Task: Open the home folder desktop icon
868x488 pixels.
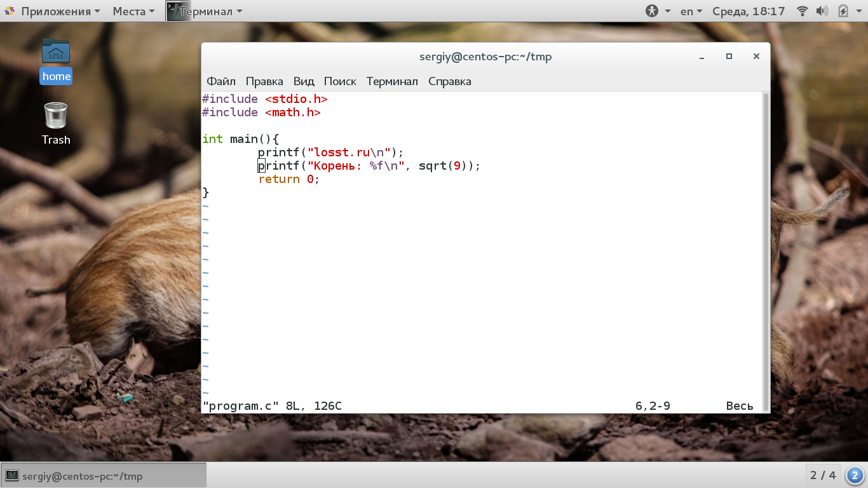Action: coord(56,61)
